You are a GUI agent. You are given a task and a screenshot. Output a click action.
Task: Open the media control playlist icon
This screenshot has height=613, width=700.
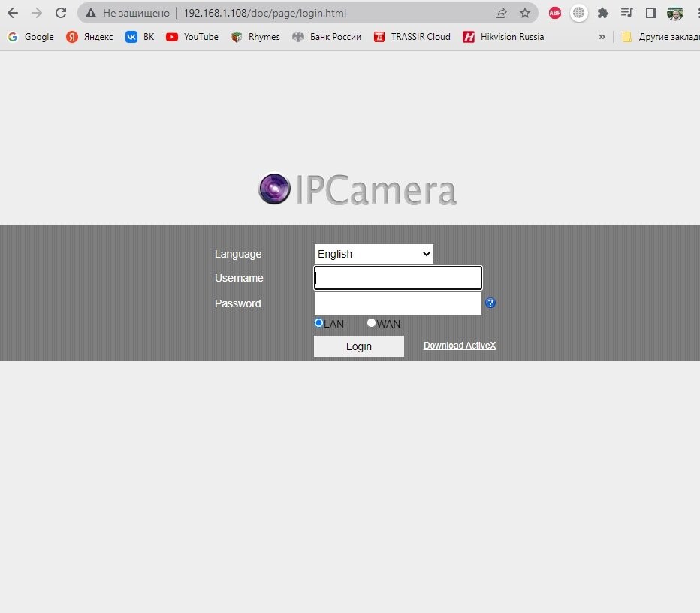[627, 13]
